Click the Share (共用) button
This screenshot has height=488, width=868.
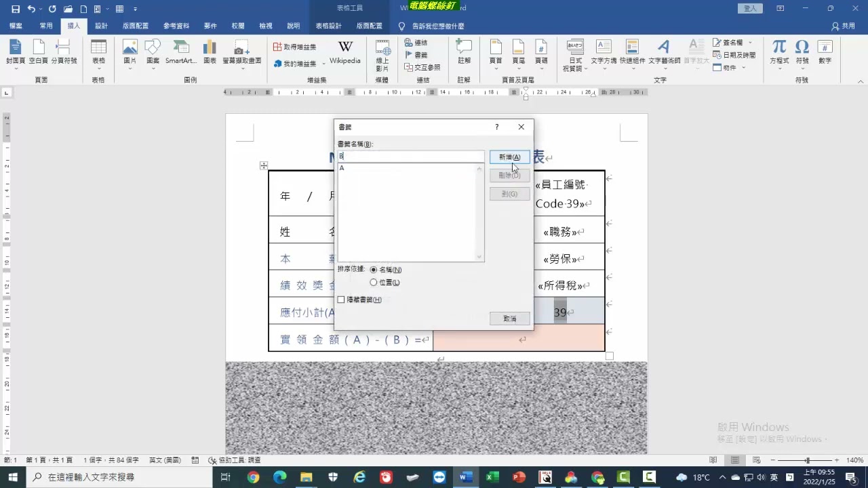click(843, 26)
